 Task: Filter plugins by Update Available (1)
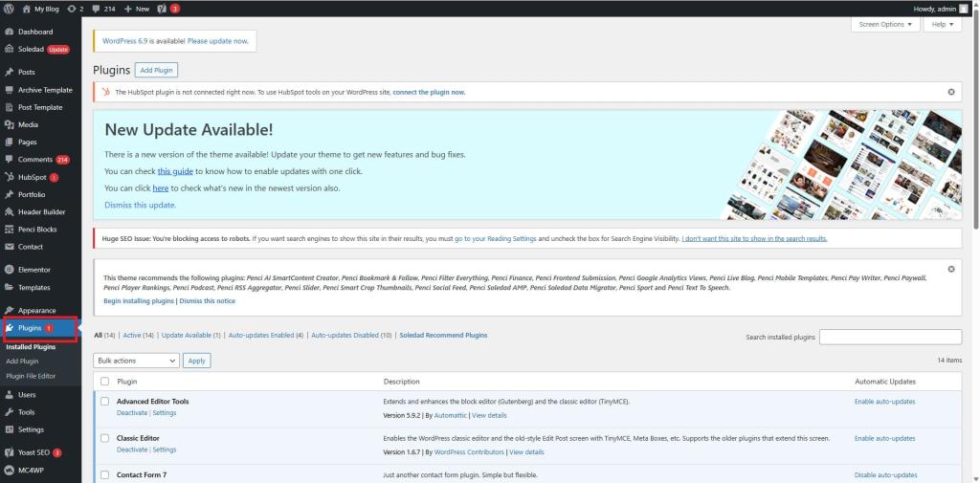coord(191,336)
